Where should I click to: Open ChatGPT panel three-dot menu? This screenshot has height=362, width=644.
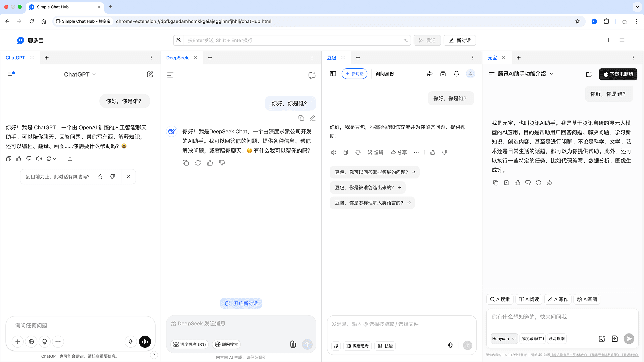[151, 58]
